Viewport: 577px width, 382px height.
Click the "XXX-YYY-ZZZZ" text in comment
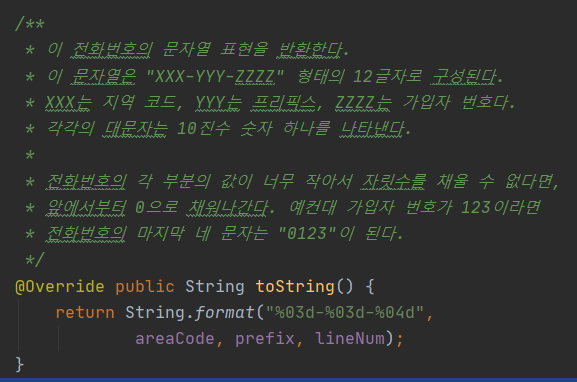point(215,77)
